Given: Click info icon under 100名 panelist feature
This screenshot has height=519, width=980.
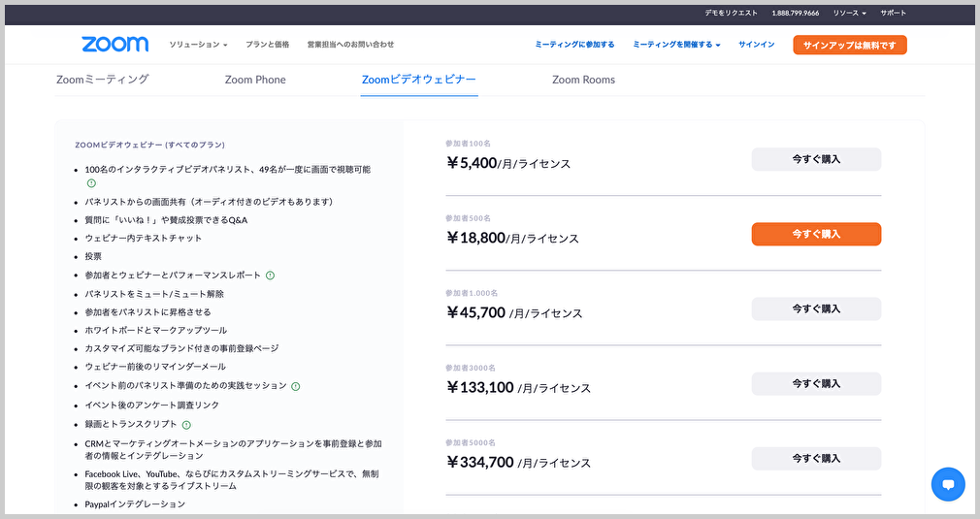Looking at the screenshot, I should [91, 183].
